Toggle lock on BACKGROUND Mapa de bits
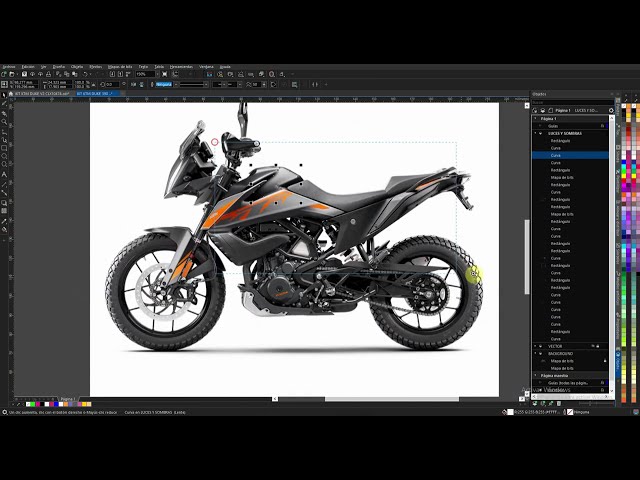Image resolution: width=640 pixels, height=480 pixels. [605, 361]
